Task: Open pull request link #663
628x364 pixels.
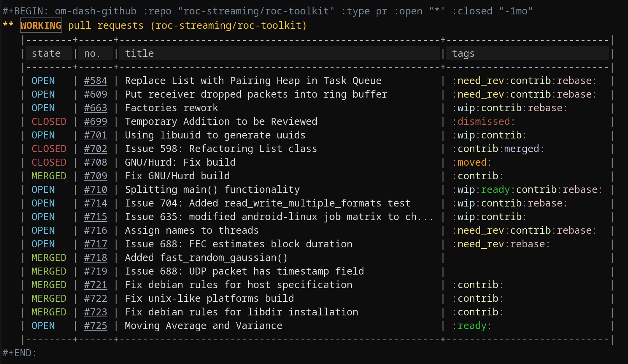Action: pos(96,108)
